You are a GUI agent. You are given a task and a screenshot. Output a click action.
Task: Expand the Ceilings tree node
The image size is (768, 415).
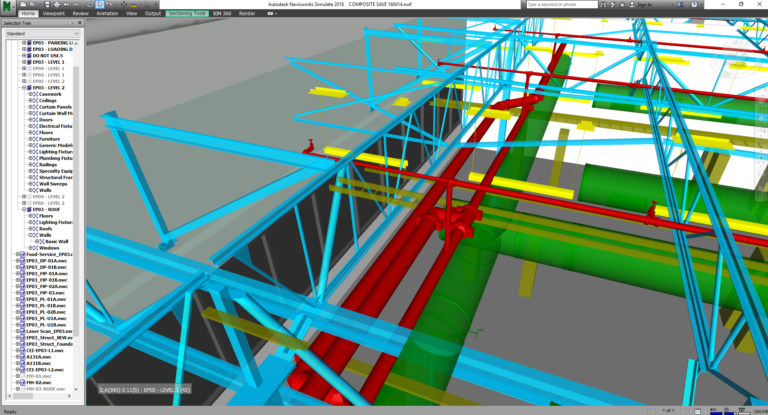coord(30,100)
